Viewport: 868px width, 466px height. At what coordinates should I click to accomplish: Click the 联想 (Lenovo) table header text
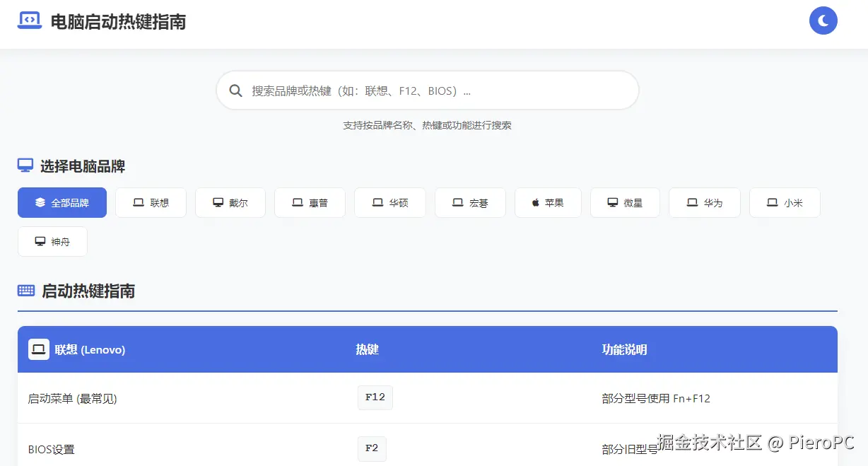coord(90,349)
